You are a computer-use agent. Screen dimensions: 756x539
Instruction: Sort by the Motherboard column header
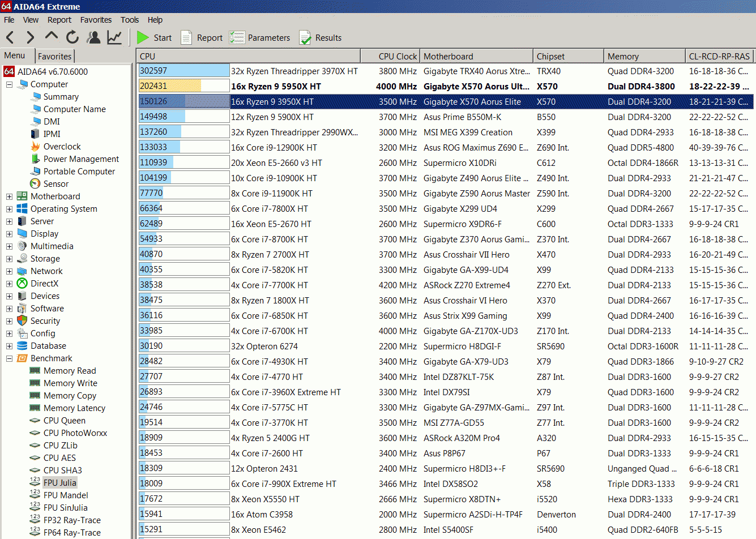[x=476, y=56]
